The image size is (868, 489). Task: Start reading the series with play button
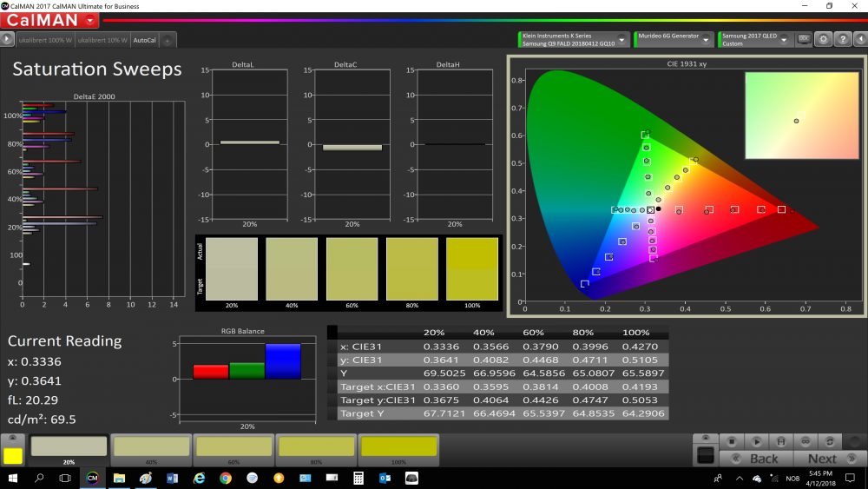pos(756,441)
